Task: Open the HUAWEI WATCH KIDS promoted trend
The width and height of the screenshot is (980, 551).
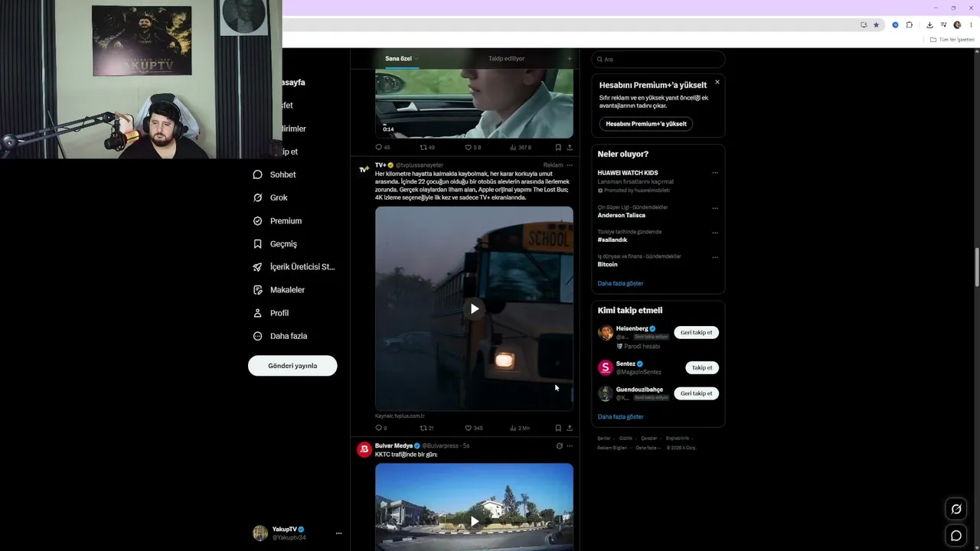Action: pyautogui.click(x=628, y=173)
